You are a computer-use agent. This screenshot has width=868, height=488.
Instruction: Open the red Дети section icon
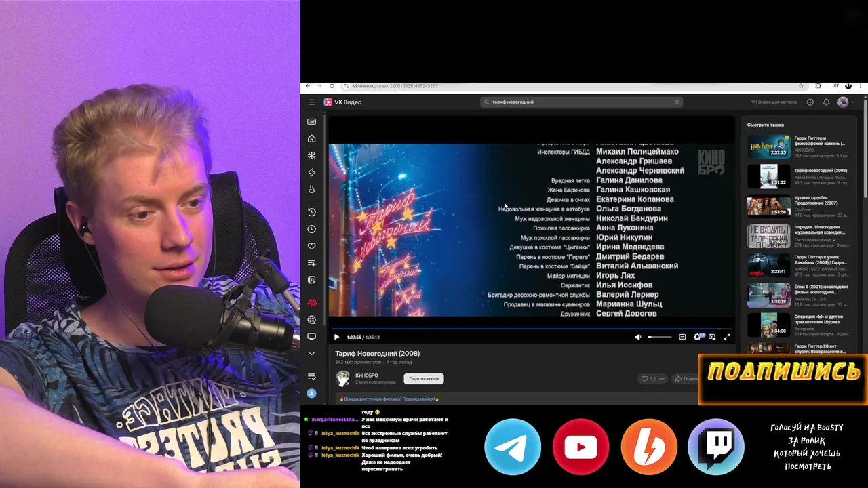(x=311, y=302)
